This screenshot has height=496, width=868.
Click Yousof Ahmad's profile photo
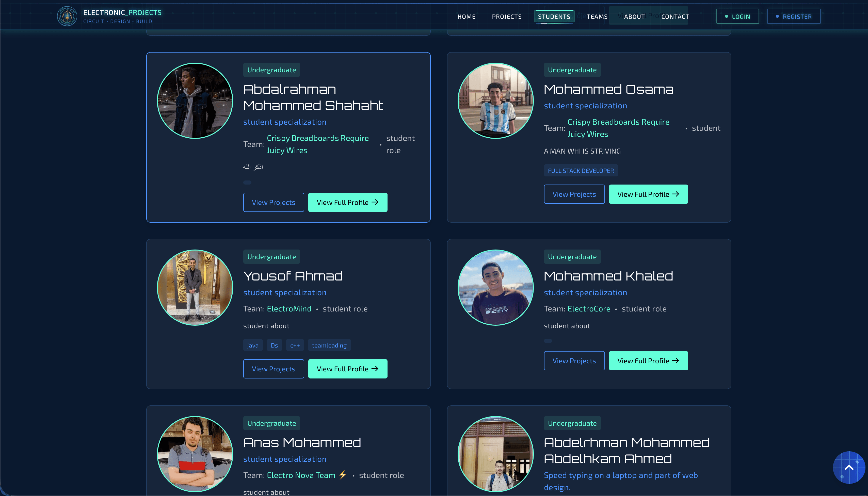[x=195, y=288]
